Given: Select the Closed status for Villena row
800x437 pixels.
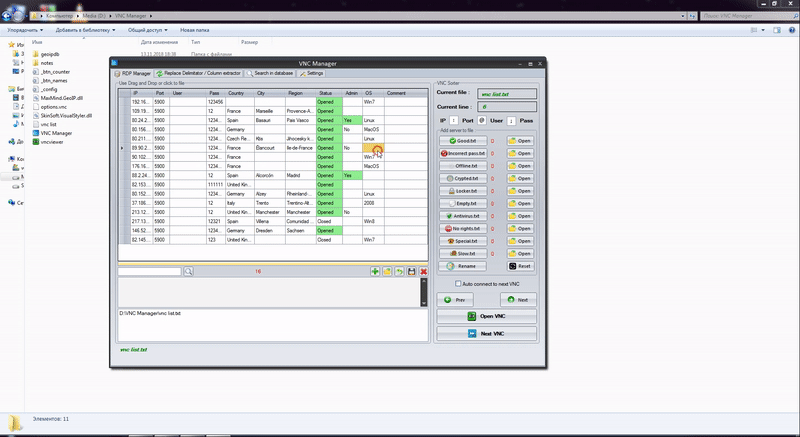Looking at the screenshot, I should 329,221.
